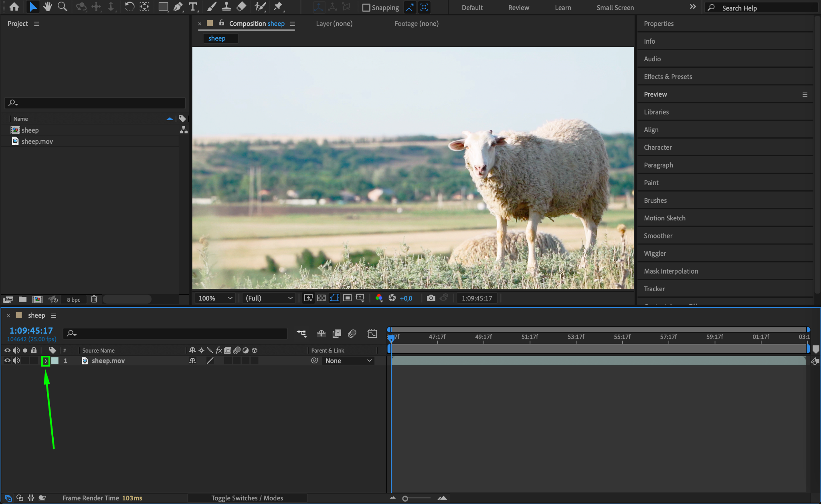821x504 pixels.
Task: Select the Pen tool
Action: click(178, 7)
